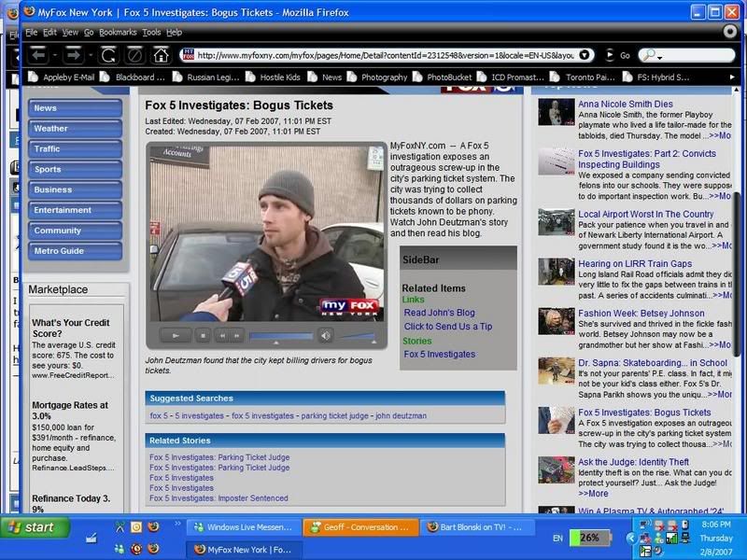
Task: Click the Stop loading button
Action: [134, 55]
